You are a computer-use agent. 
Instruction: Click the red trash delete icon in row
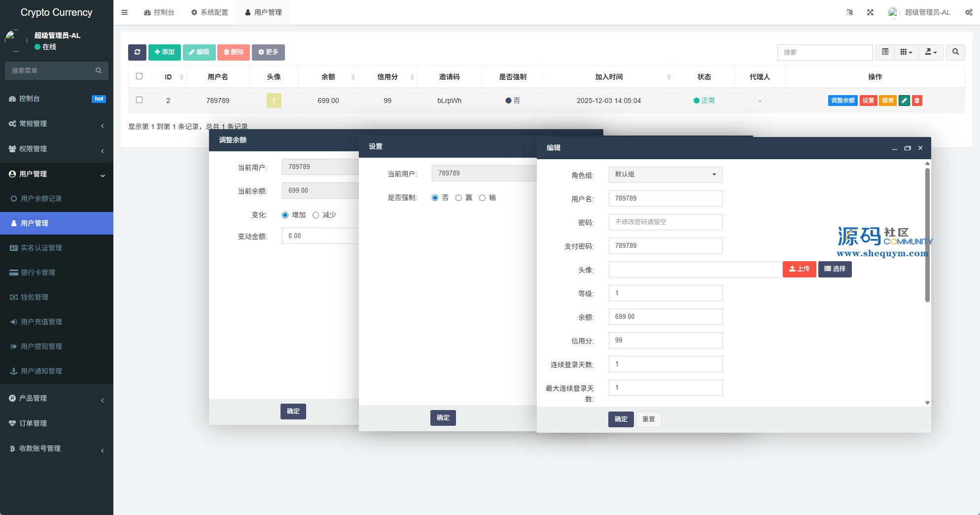pos(917,101)
